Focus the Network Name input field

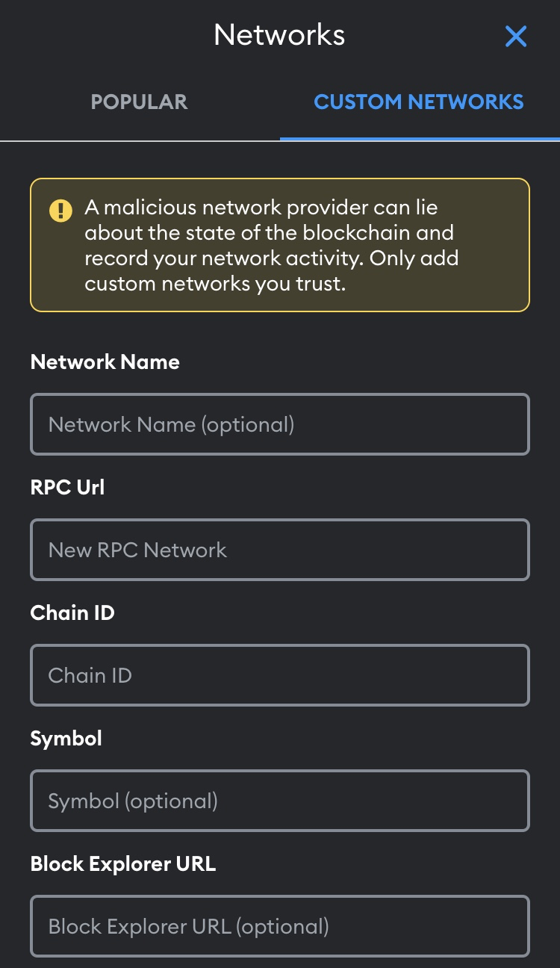click(x=280, y=424)
